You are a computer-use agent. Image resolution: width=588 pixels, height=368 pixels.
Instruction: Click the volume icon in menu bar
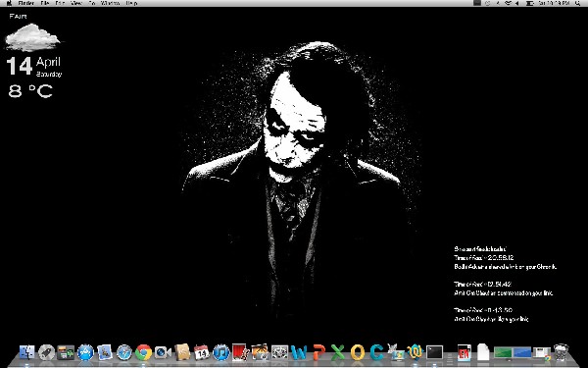(x=517, y=3)
